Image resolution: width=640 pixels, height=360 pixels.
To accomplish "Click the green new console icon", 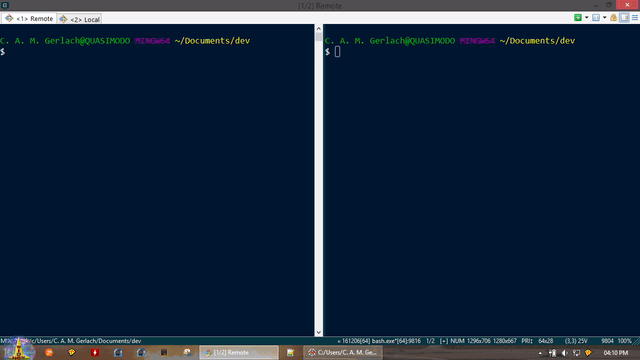I will 578,18.
